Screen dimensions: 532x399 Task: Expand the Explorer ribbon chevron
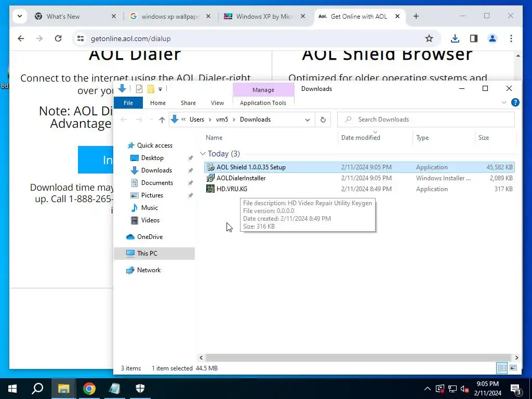click(504, 102)
